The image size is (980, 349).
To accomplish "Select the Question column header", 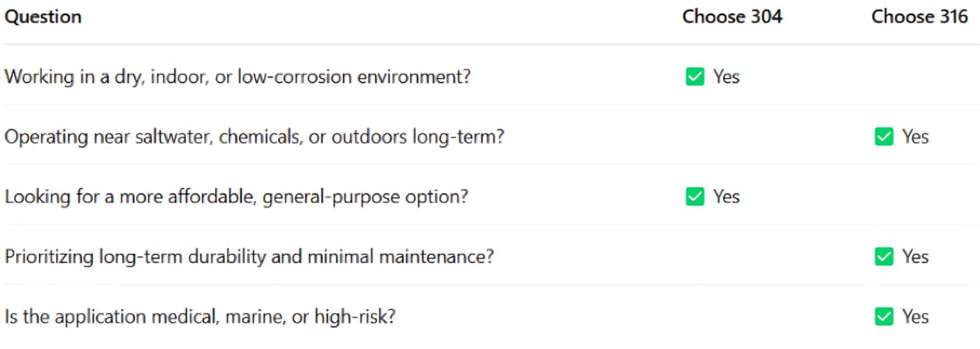I will (x=43, y=16).
